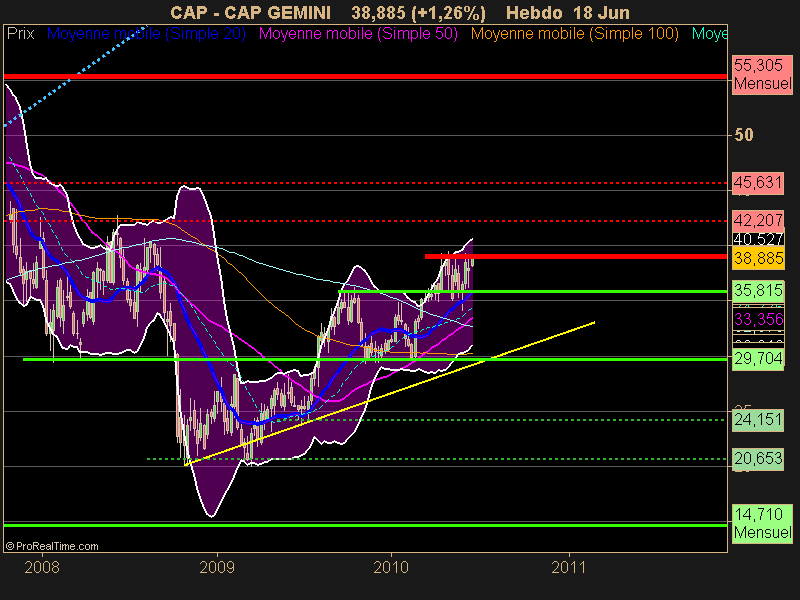Viewport: 800px width, 600px height.
Task: Click the 42,207 resistance price label
Action: pyautogui.click(x=758, y=220)
